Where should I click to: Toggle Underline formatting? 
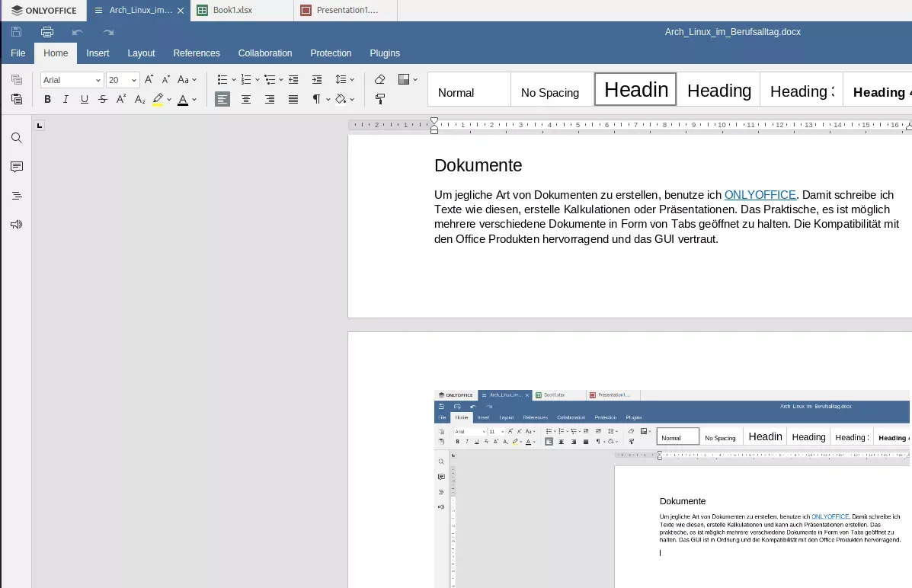(85, 100)
